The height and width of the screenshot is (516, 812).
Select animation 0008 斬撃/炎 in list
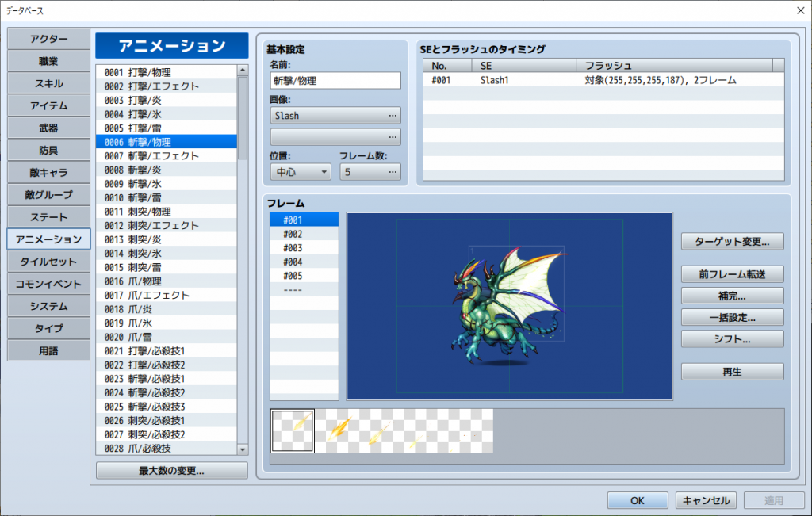[x=167, y=170]
